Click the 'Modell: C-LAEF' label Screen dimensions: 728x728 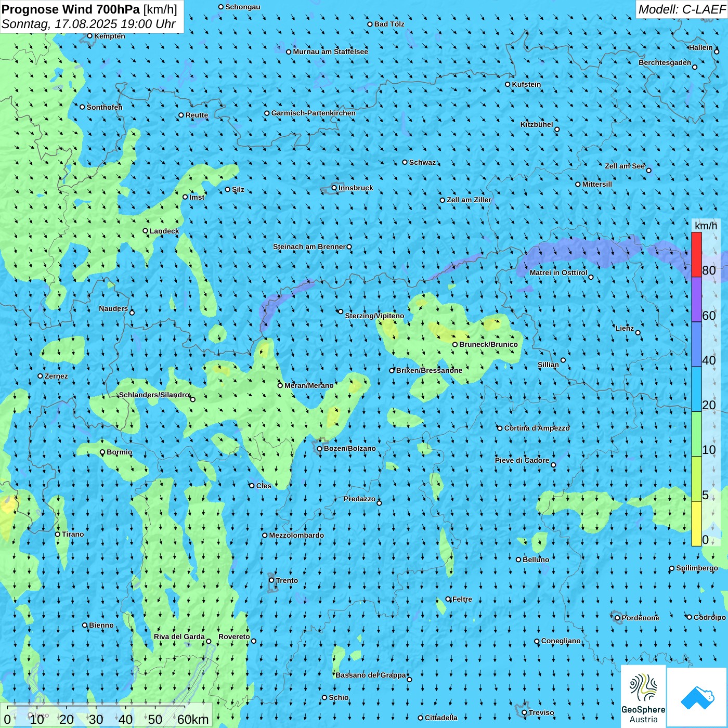click(x=682, y=9)
